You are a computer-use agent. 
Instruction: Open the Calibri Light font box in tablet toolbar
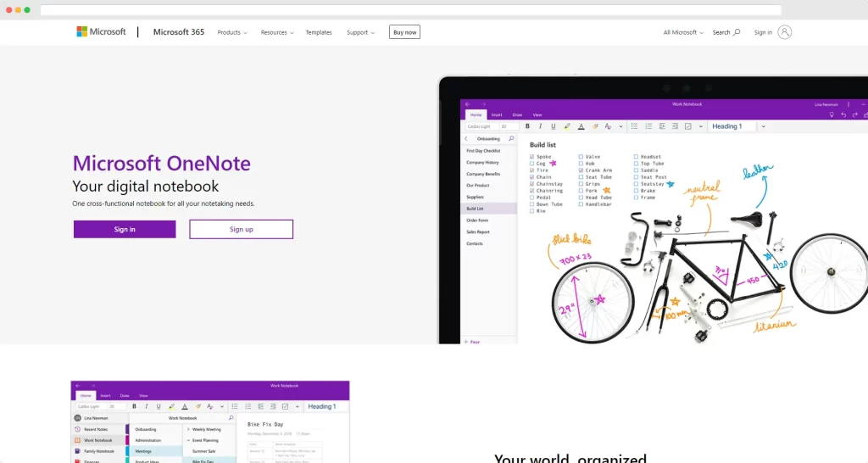[x=481, y=126]
